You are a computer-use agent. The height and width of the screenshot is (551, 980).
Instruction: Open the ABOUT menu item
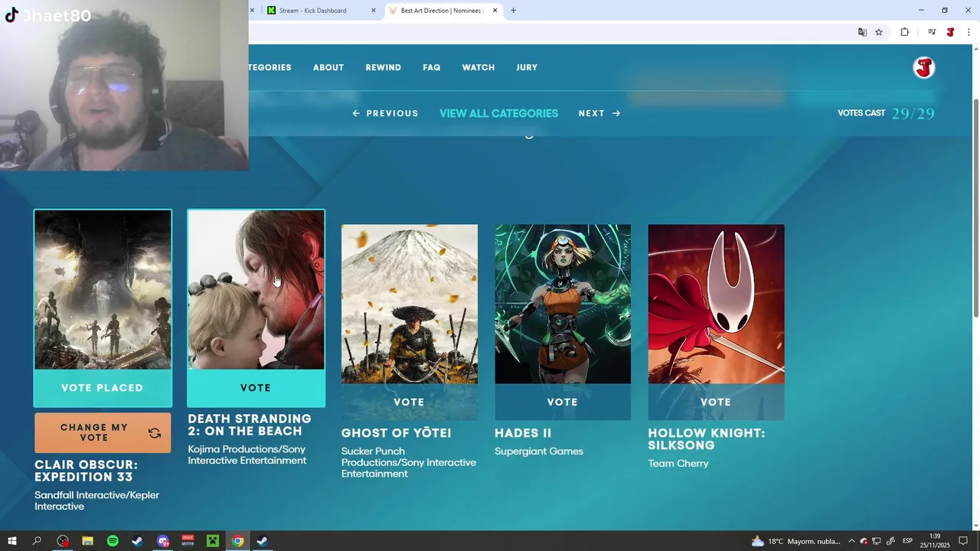coord(328,67)
